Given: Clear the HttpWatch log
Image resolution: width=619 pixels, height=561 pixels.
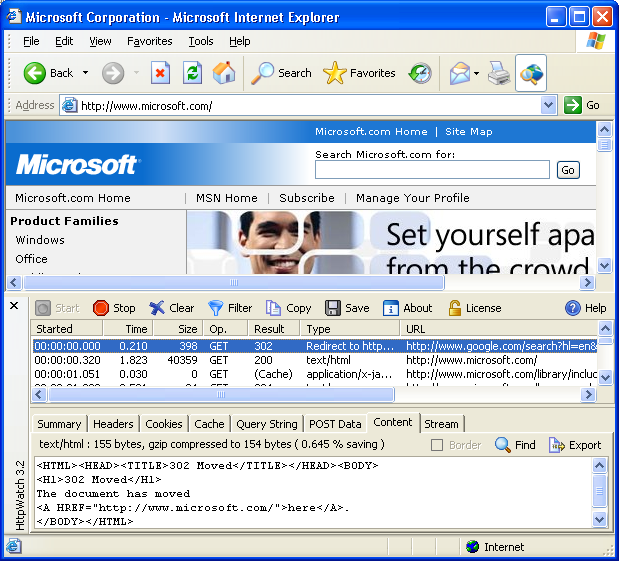Looking at the screenshot, I should click(171, 308).
